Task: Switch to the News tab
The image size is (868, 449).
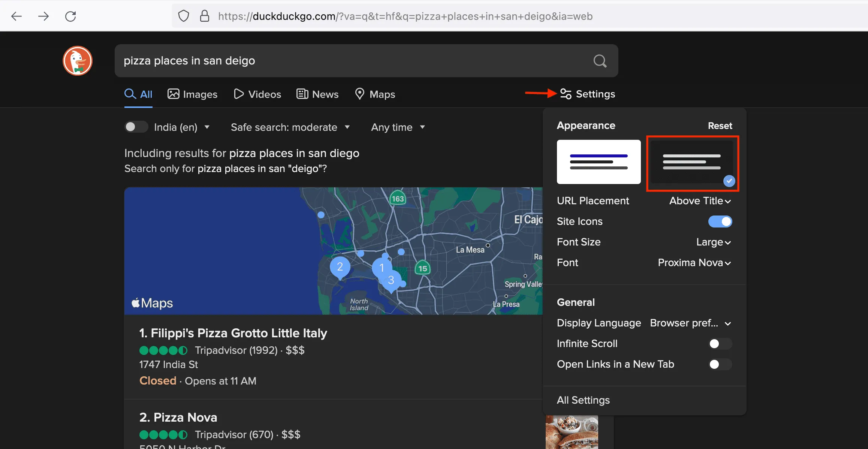Action: pyautogui.click(x=317, y=94)
